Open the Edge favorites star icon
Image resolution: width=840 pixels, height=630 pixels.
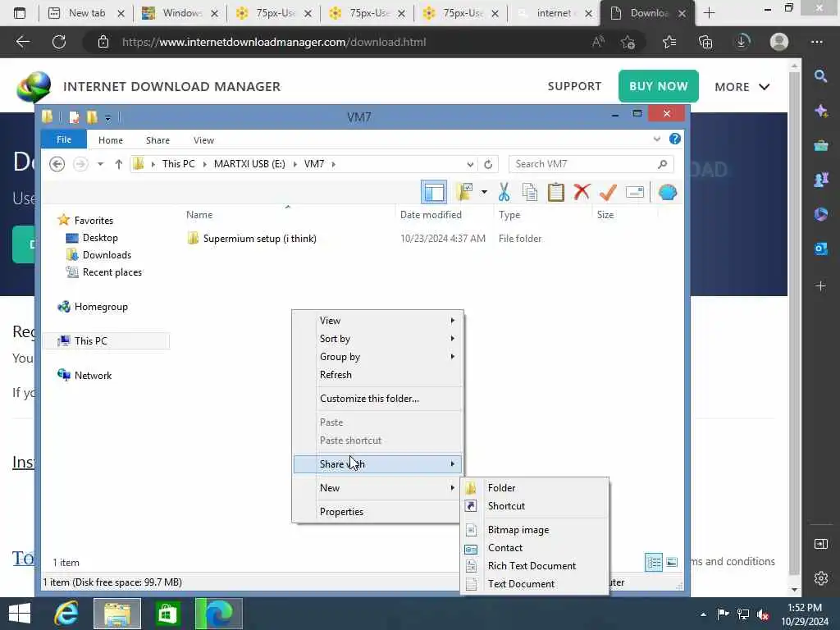click(669, 42)
